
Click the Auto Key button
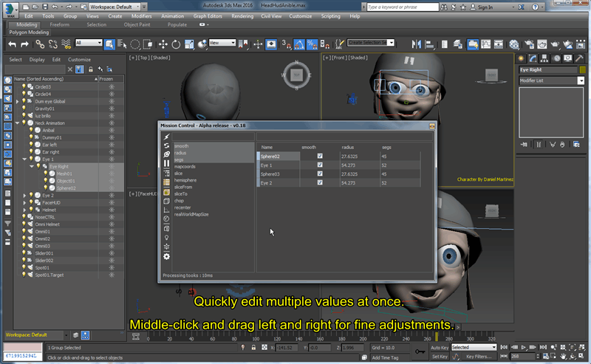click(440, 348)
